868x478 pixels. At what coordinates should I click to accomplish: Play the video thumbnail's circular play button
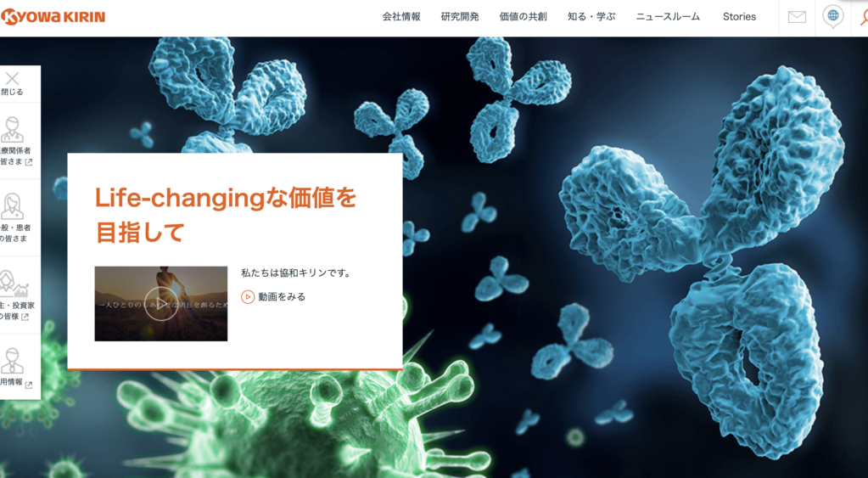[161, 304]
